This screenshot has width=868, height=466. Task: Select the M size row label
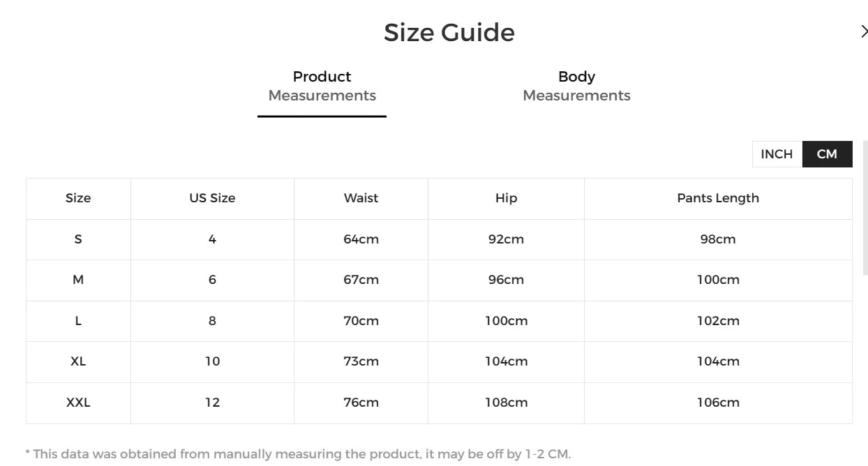(x=78, y=280)
